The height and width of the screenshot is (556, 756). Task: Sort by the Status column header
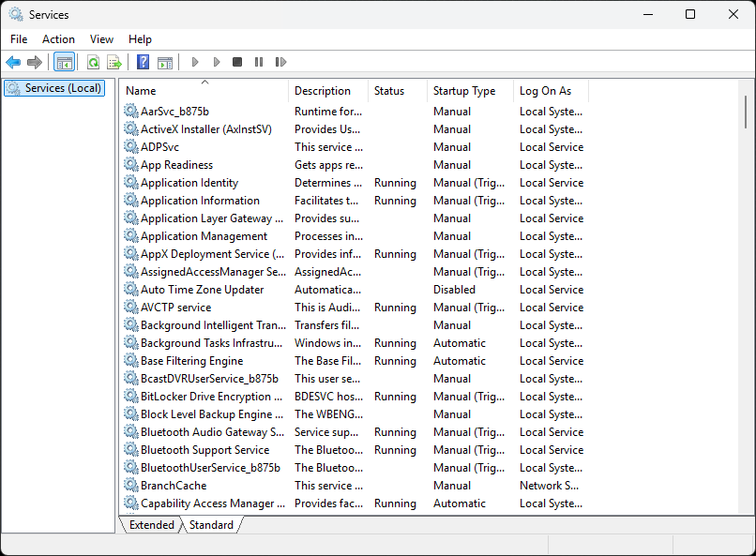click(389, 91)
